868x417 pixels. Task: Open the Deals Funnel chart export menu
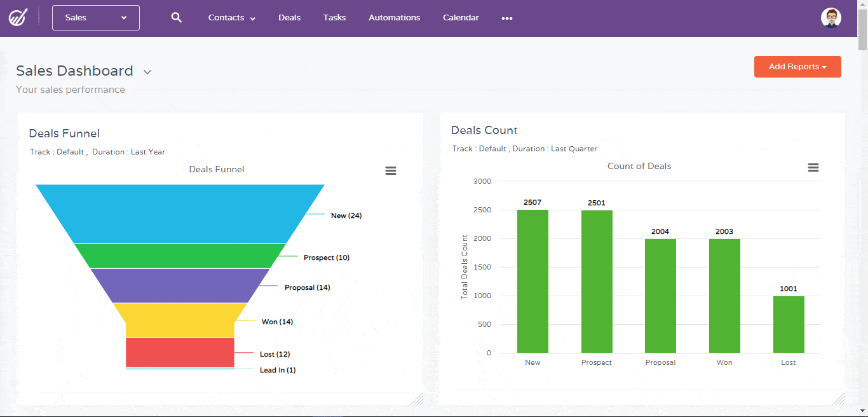point(390,170)
